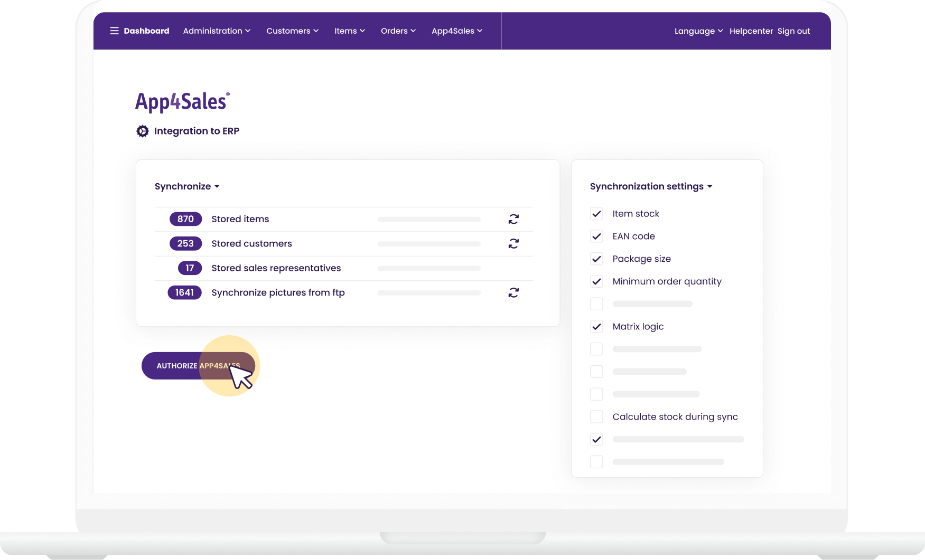This screenshot has height=560, width=925.
Task: Uncheck the Item stock checkbox
Action: pos(596,214)
